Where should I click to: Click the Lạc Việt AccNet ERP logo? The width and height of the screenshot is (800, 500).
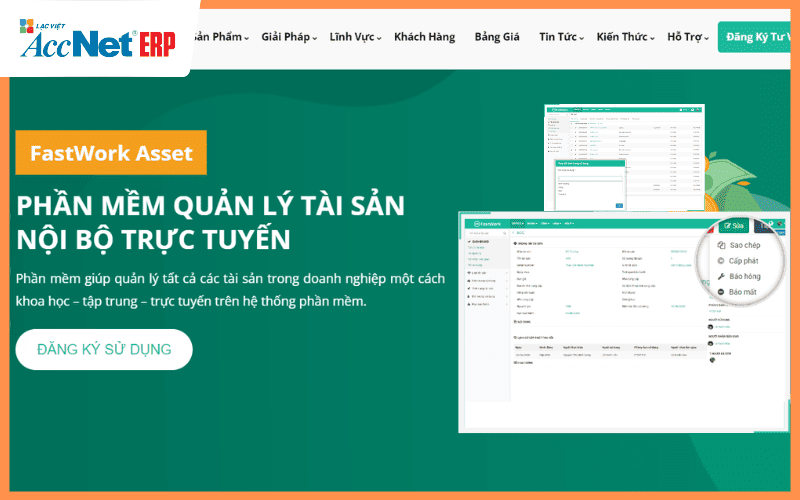97,39
